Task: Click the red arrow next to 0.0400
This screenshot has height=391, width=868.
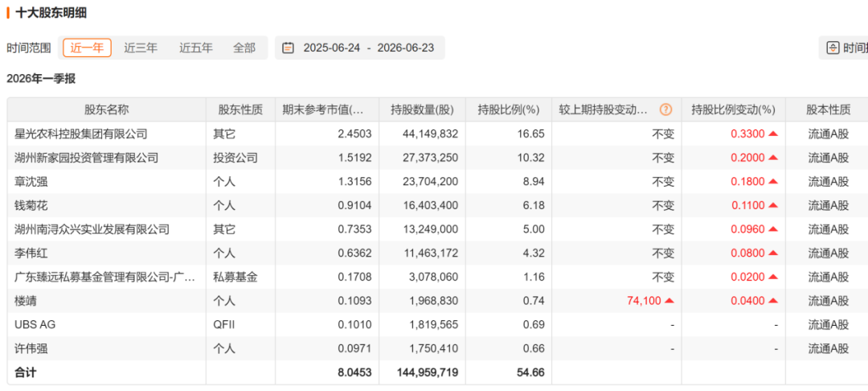Action: tap(773, 301)
